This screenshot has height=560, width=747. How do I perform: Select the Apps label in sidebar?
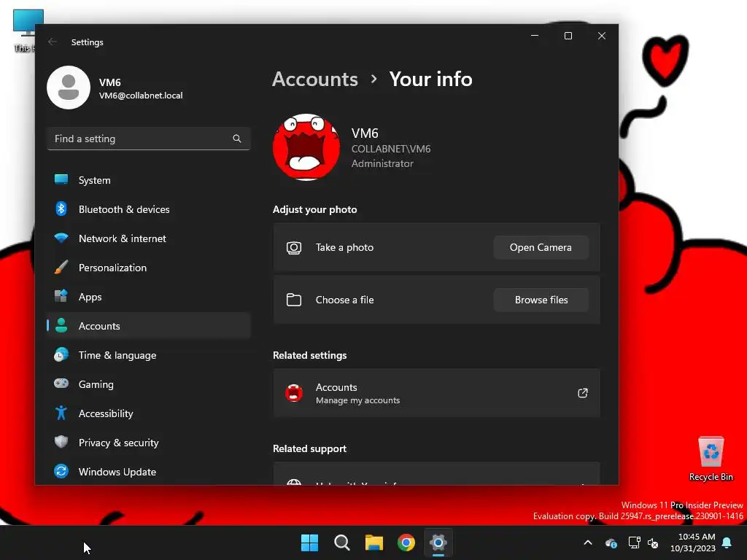coord(90,297)
